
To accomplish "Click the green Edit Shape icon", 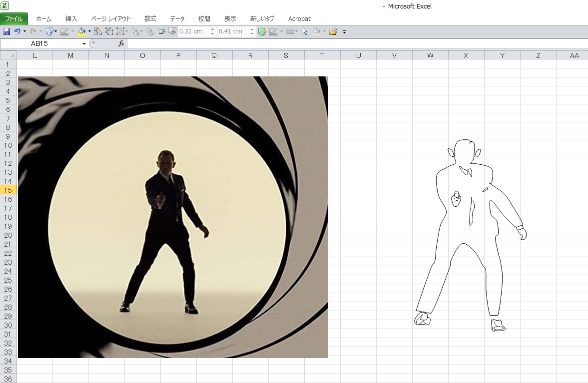I will click(262, 31).
